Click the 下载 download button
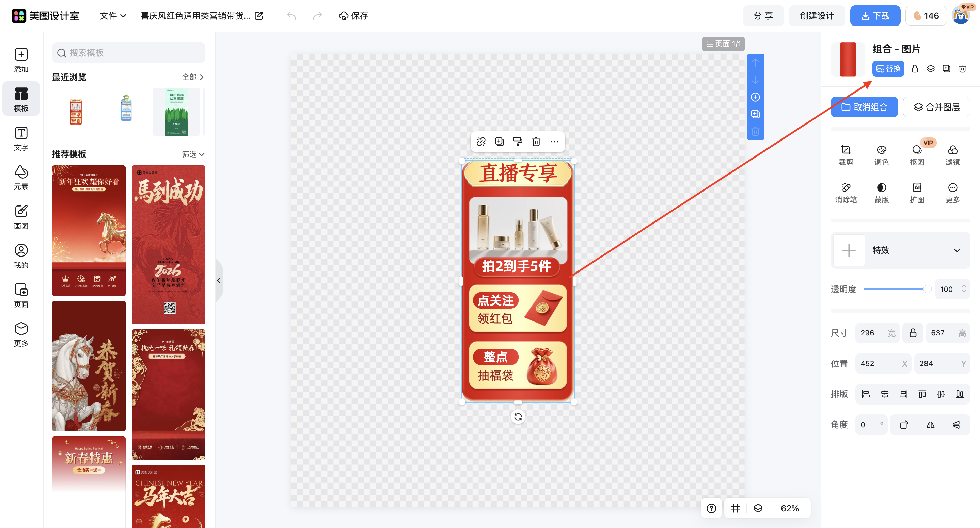The height and width of the screenshot is (528, 980). coord(875,16)
